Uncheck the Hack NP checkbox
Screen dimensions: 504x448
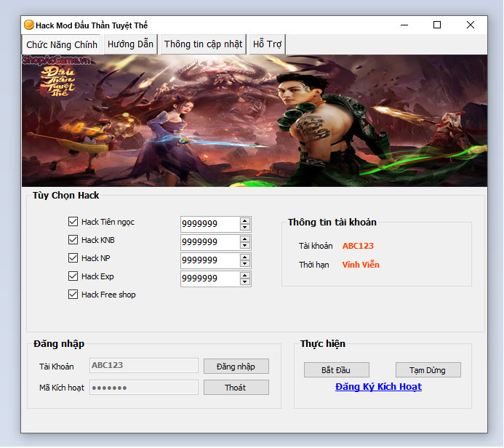(x=73, y=257)
